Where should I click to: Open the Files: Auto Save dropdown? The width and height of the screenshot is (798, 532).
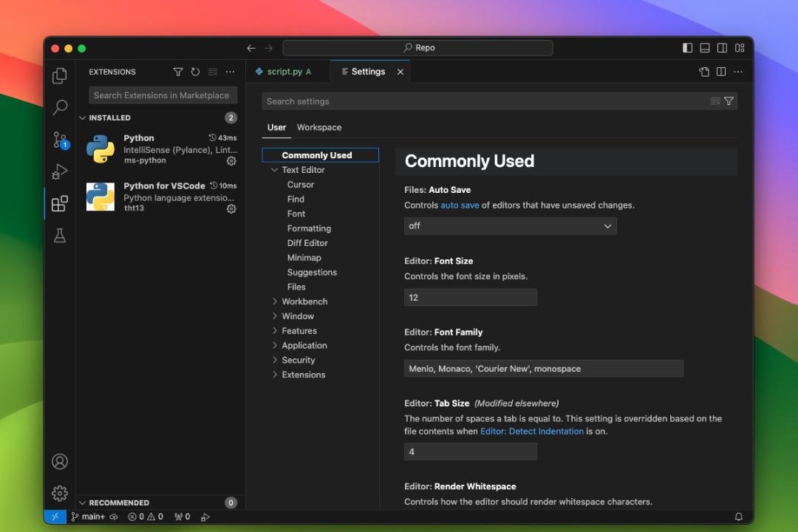pos(511,226)
